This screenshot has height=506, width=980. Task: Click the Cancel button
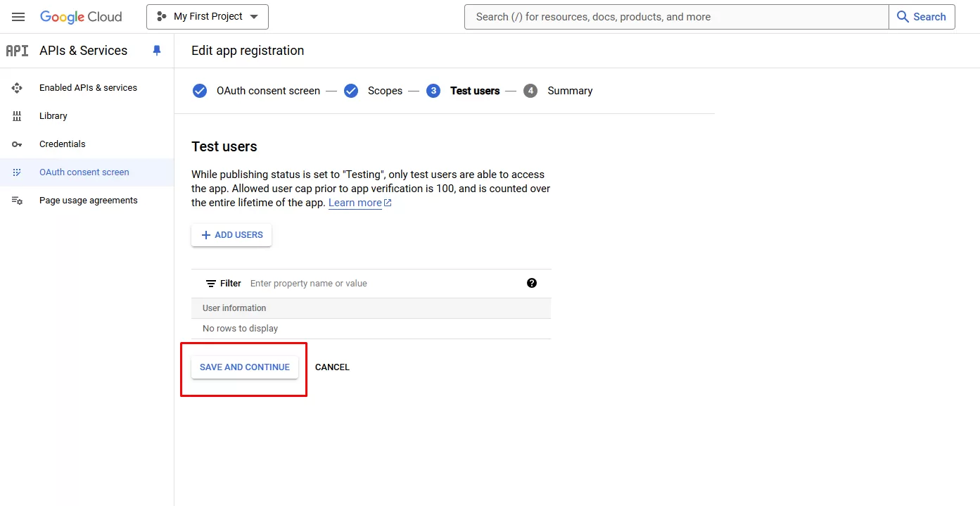332,367
